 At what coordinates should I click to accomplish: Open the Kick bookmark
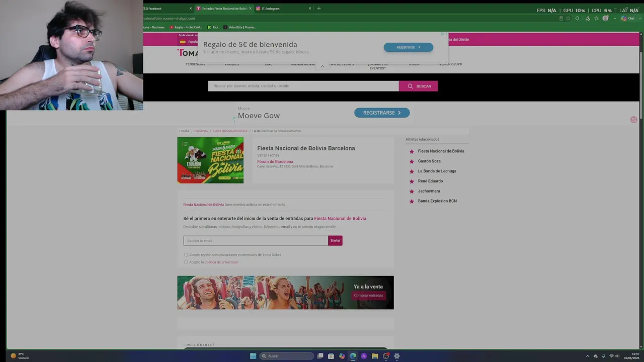point(213,27)
